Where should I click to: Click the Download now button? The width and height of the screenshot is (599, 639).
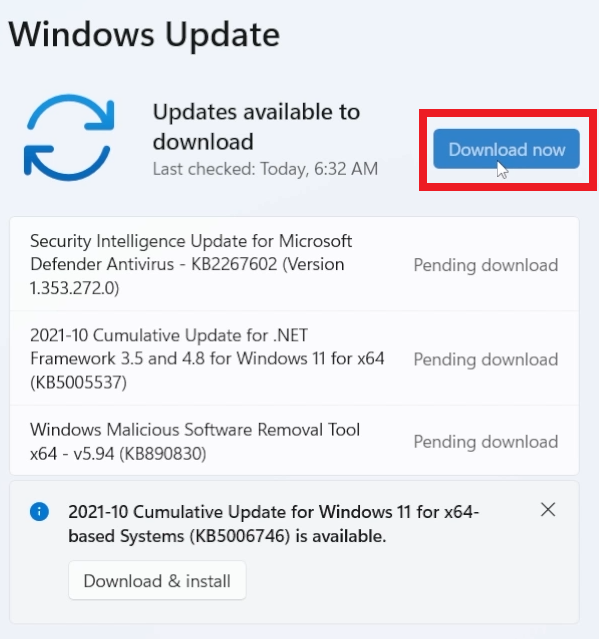click(x=506, y=149)
